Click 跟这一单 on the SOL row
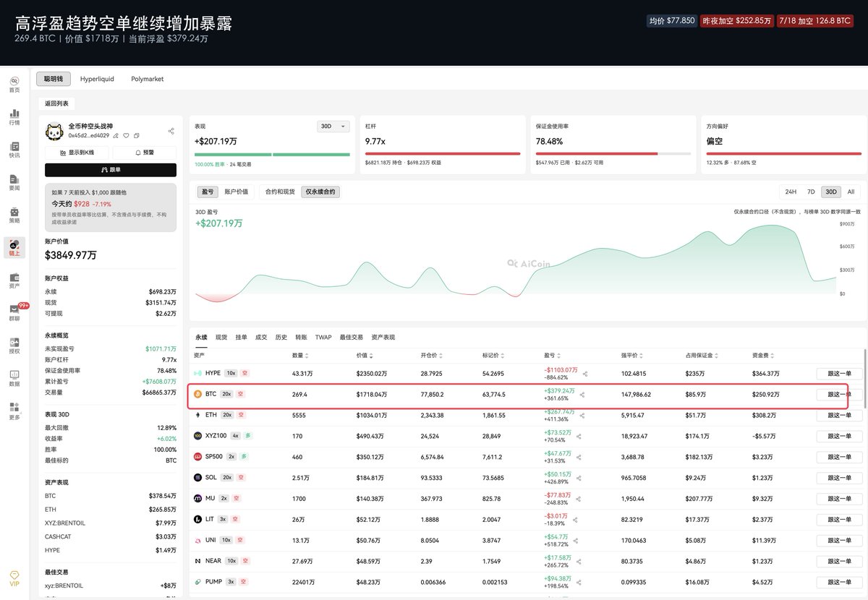This screenshot has width=868, height=600. pyautogui.click(x=839, y=478)
